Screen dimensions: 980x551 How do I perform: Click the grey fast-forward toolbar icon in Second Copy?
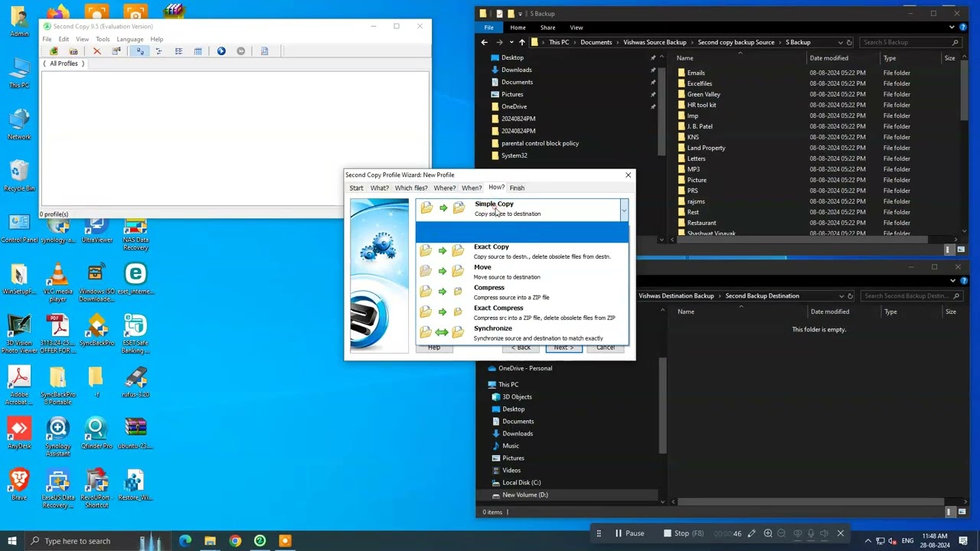click(x=241, y=51)
